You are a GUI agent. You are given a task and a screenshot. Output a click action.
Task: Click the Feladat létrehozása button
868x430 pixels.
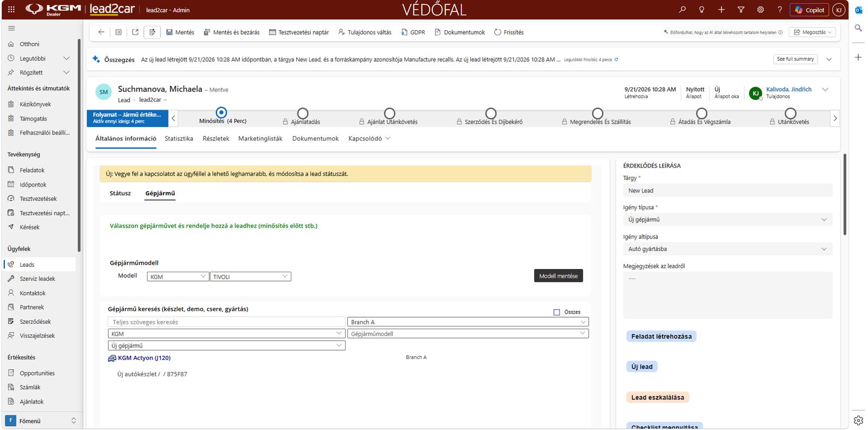click(x=661, y=337)
